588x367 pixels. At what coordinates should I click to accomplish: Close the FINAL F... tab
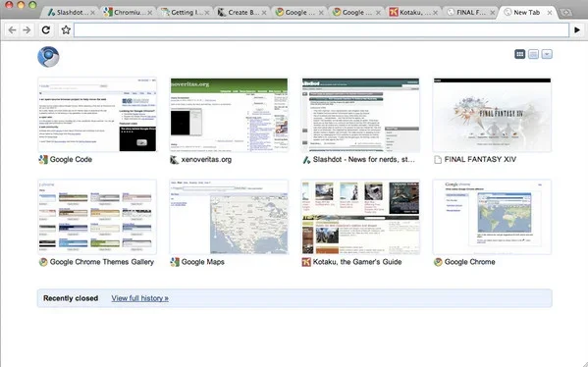(492, 13)
